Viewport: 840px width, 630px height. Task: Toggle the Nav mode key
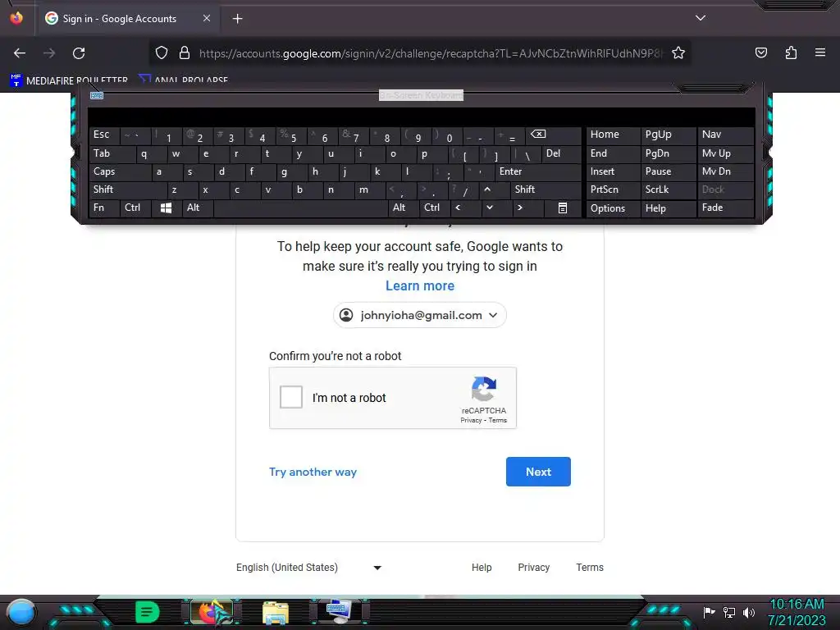pyautogui.click(x=725, y=135)
